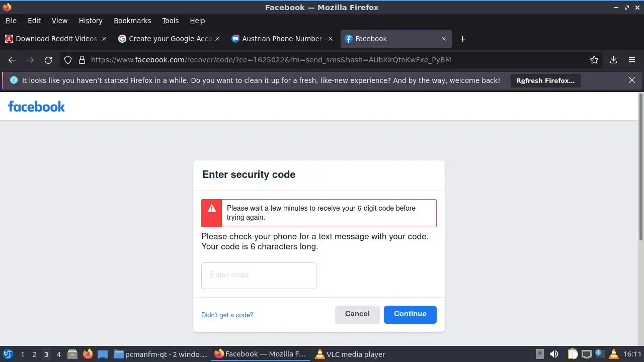Click the show desktop taskbar icon

[103, 354]
